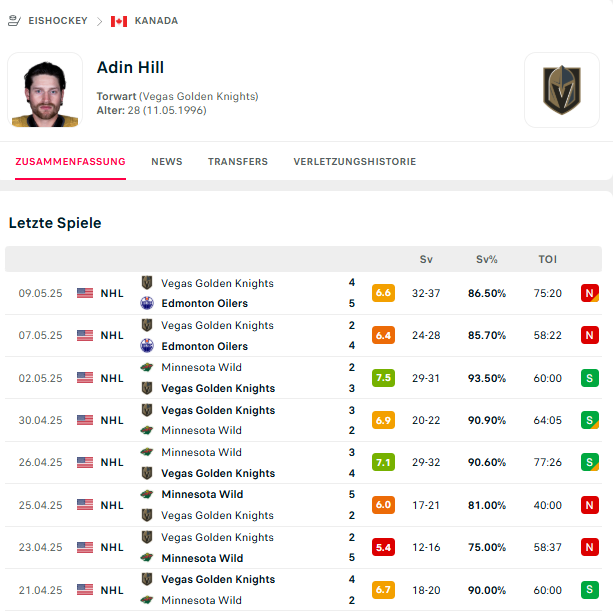Switch to the Transfers tab
Viewport: 613px width, 611px height.
238,162
